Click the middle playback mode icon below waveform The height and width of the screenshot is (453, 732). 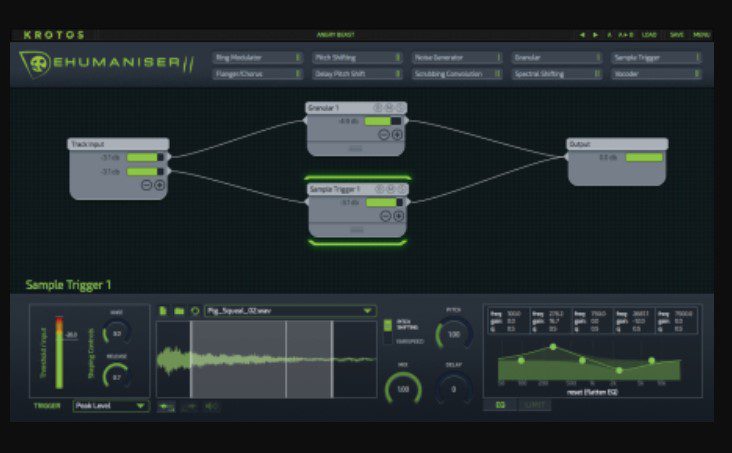tap(189, 407)
